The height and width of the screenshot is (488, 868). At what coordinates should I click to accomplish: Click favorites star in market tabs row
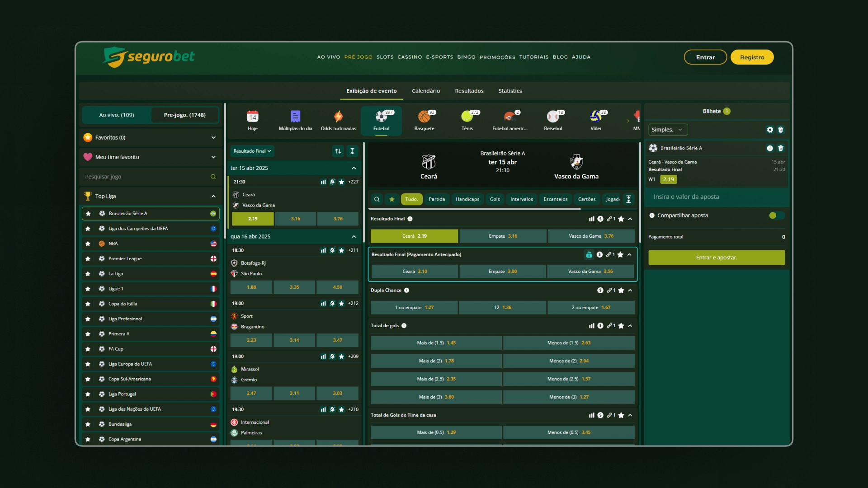pos(392,199)
